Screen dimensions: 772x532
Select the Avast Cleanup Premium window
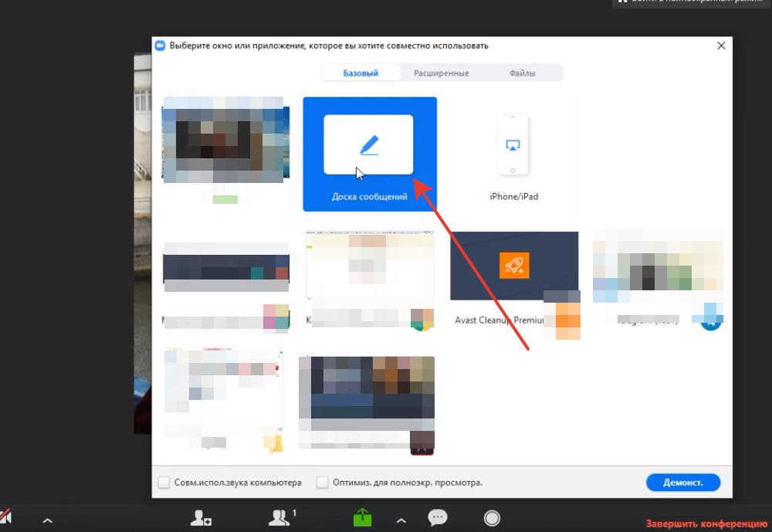pyautogui.click(x=514, y=266)
